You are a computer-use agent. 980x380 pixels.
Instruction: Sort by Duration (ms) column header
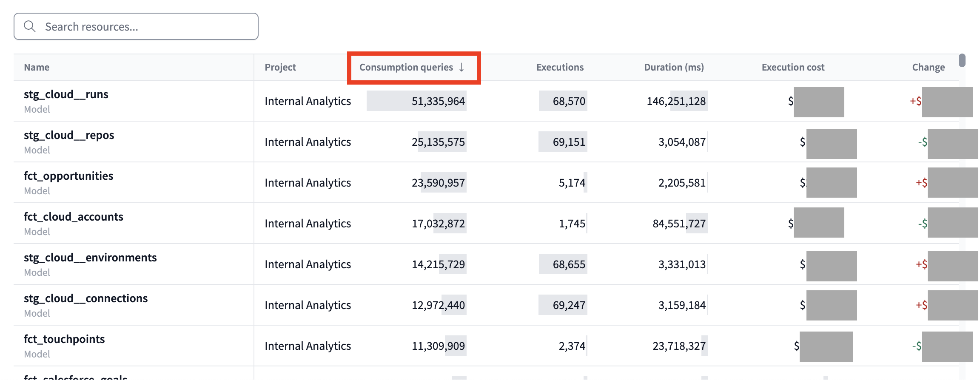pos(674,67)
